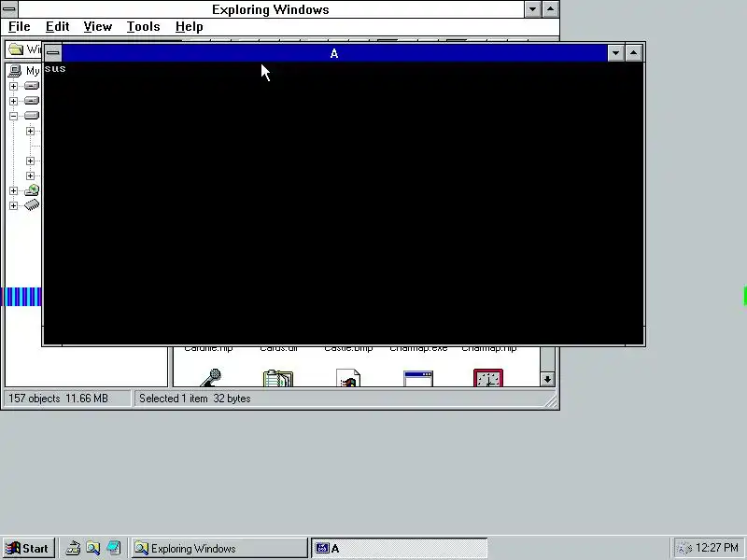Select the second floppy drive icon
The image size is (747, 560).
32,101
